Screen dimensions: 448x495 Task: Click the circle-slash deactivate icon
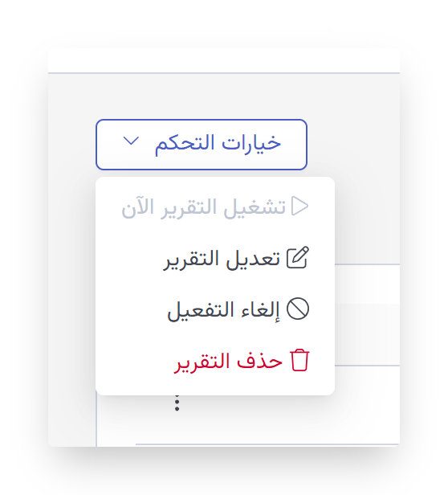pos(298,309)
